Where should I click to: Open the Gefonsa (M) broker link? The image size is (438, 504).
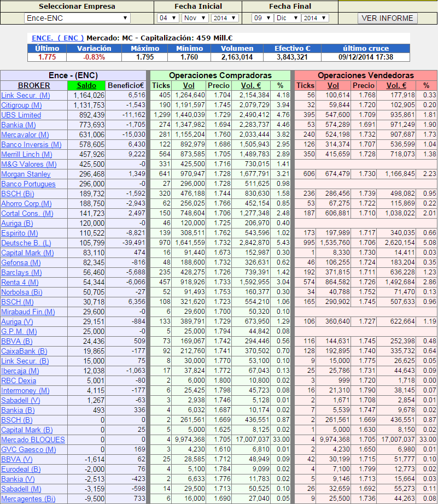coord(21,262)
